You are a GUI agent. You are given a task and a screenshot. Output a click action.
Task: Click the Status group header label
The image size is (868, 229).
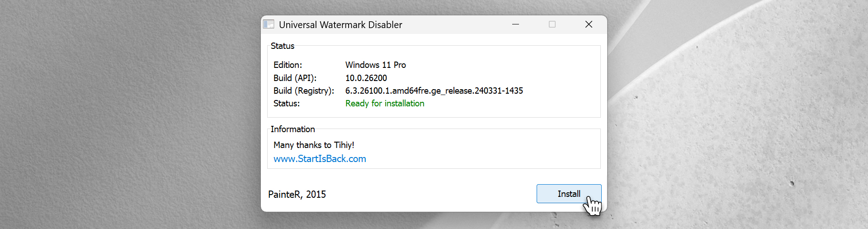tap(283, 46)
